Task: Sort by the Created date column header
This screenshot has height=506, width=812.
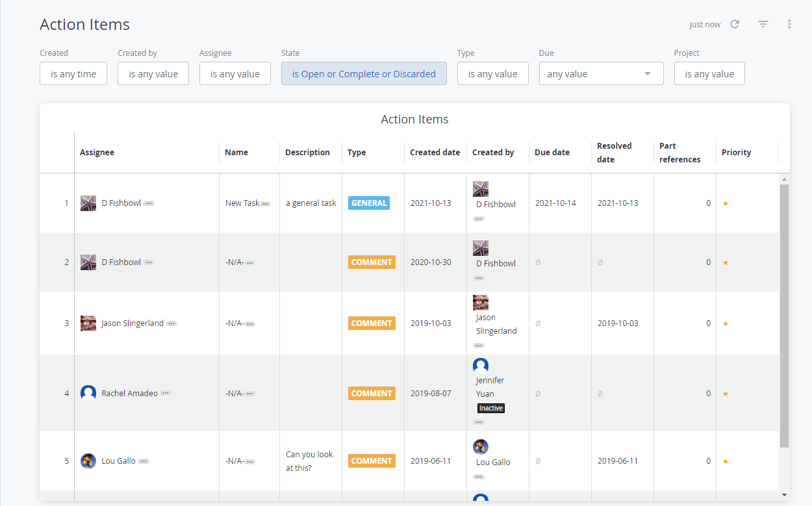Action: (x=435, y=153)
